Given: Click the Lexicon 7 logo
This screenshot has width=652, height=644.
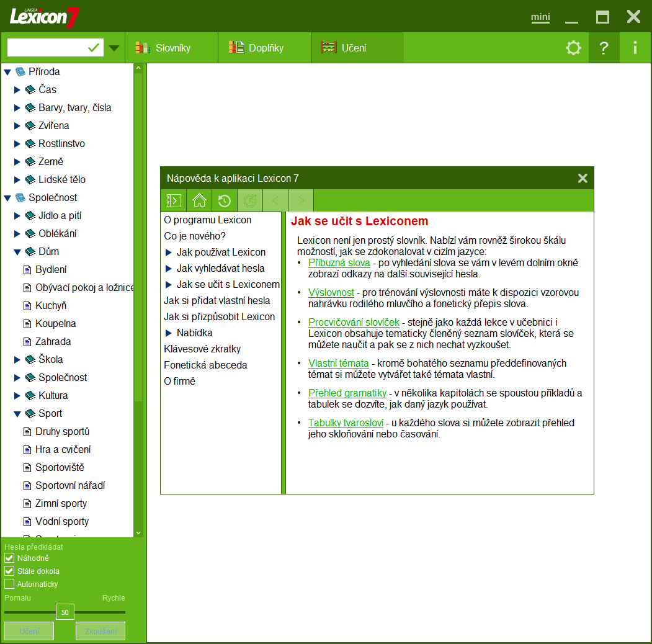Looking at the screenshot, I should (x=45, y=17).
